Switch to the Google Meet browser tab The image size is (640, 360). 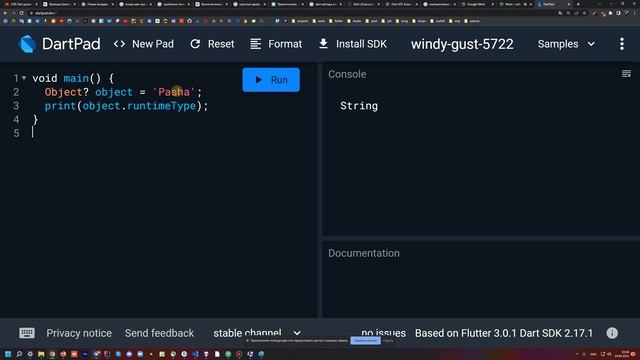click(476, 4)
